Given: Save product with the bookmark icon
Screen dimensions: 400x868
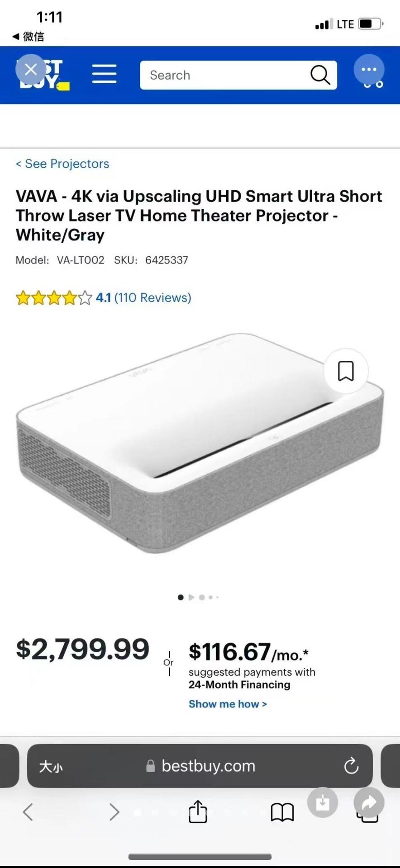Looking at the screenshot, I should pyautogui.click(x=346, y=371).
